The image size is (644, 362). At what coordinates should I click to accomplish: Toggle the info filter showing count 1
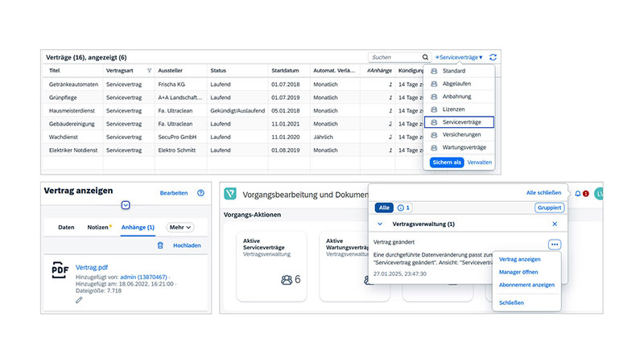point(404,208)
